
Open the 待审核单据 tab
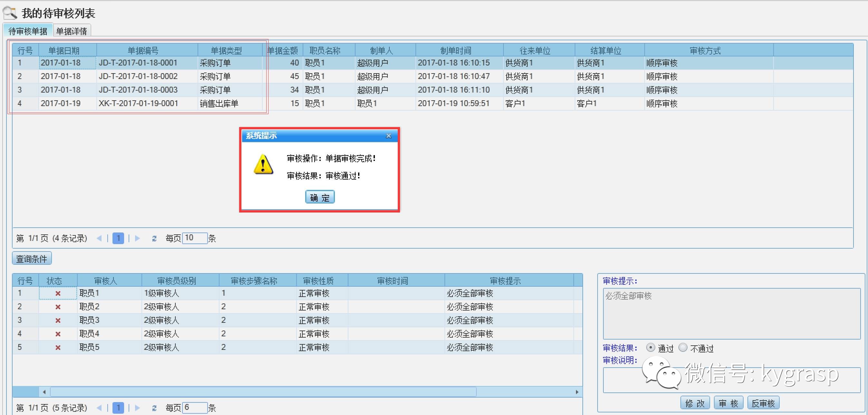pos(28,31)
